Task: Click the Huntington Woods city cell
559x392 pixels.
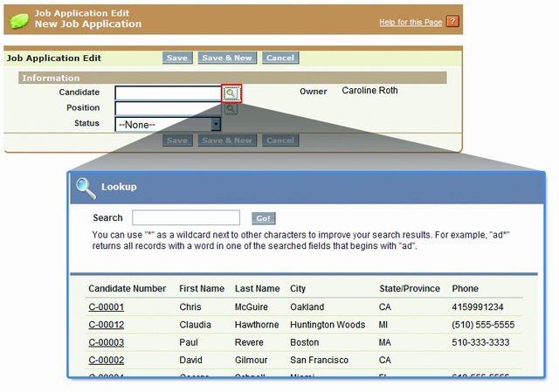Action: [328, 325]
